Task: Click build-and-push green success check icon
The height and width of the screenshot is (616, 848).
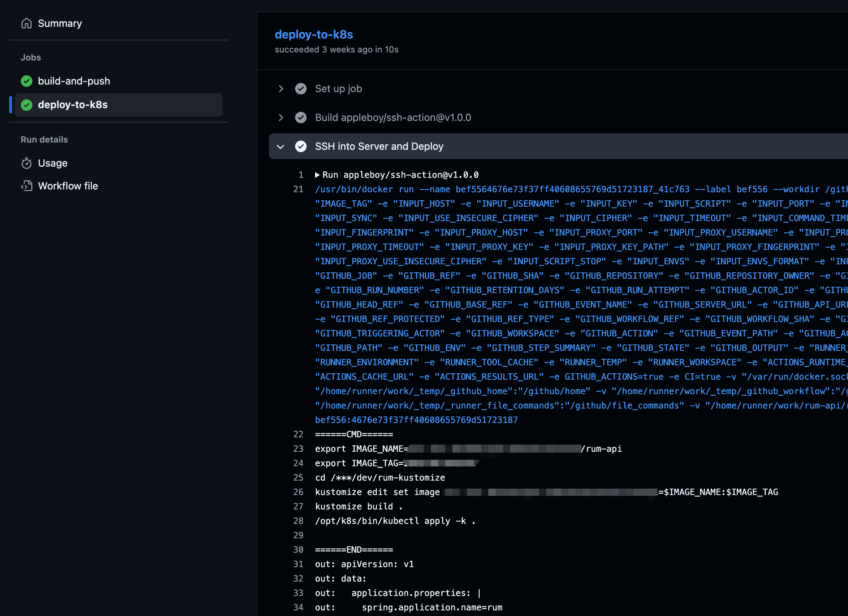Action: click(26, 81)
